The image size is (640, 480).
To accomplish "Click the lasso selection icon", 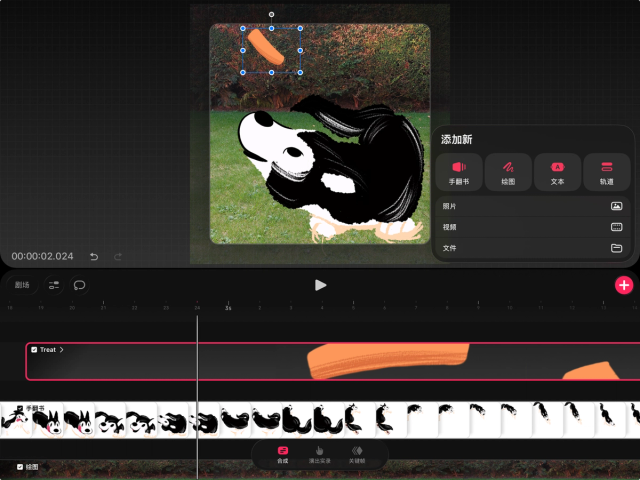I will pyautogui.click(x=79, y=285).
